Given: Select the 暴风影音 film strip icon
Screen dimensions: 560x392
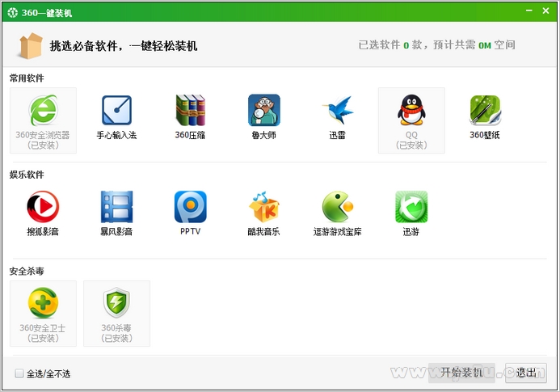Looking at the screenshot, I should 117,207.
